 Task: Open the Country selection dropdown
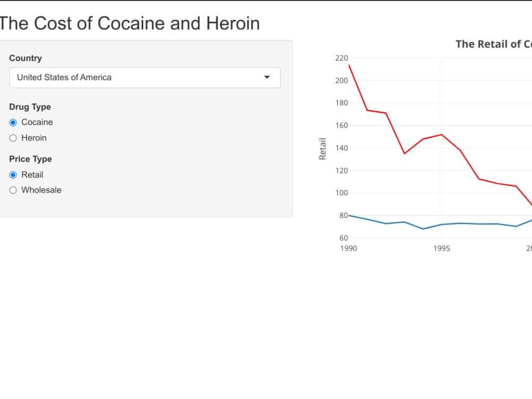(145, 77)
